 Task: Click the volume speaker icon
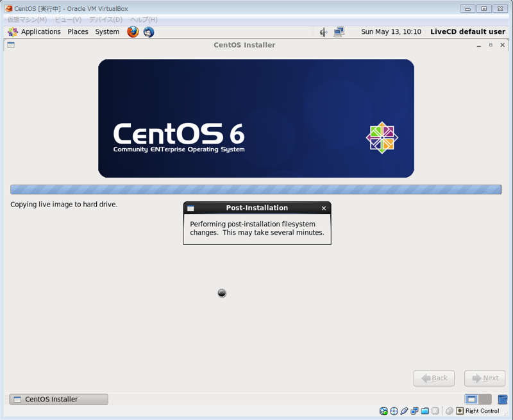click(x=323, y=32)
